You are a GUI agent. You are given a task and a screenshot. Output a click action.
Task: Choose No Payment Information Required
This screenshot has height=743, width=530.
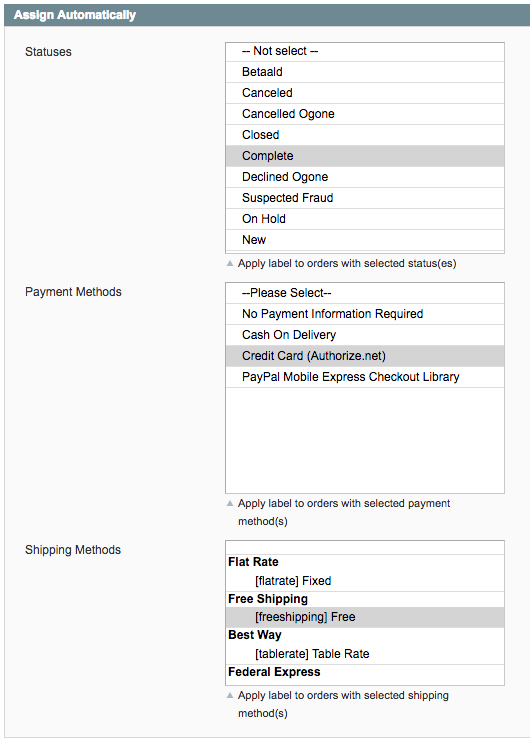[365, 314]
